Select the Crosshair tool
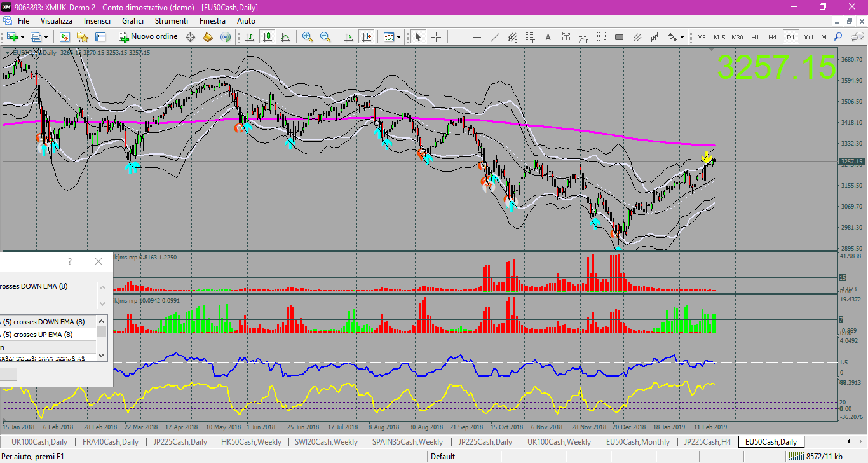Image resolution: width=868 pixels, height=463 pixels. tap(436, 37)
